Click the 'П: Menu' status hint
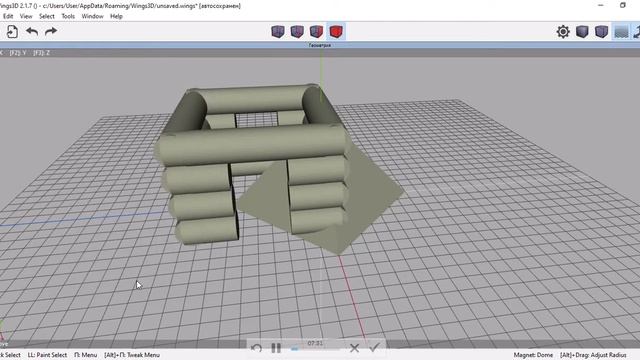This screenshot has height=360, width=640. click(x=85, y=355)
